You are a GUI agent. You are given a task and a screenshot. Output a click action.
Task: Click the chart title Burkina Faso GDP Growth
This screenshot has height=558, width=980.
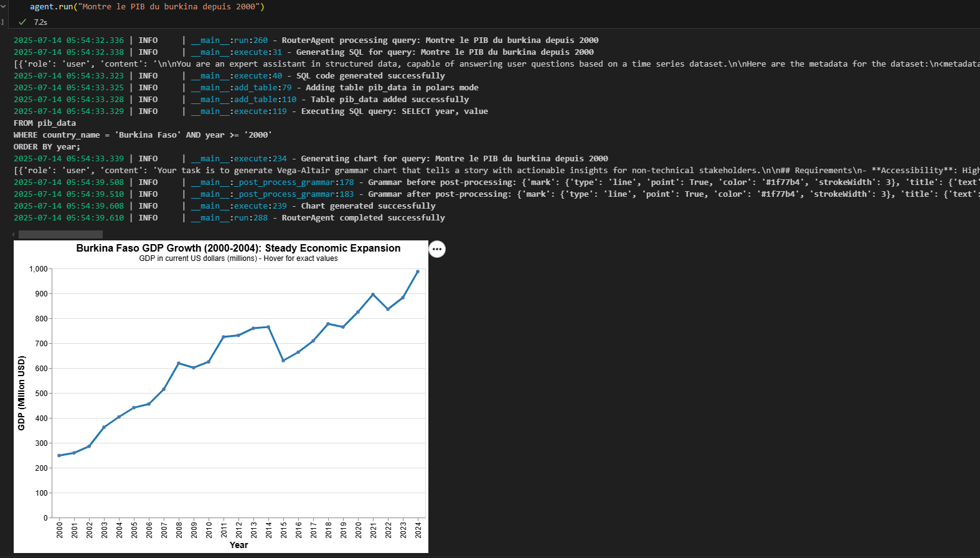tap(238, 248)
